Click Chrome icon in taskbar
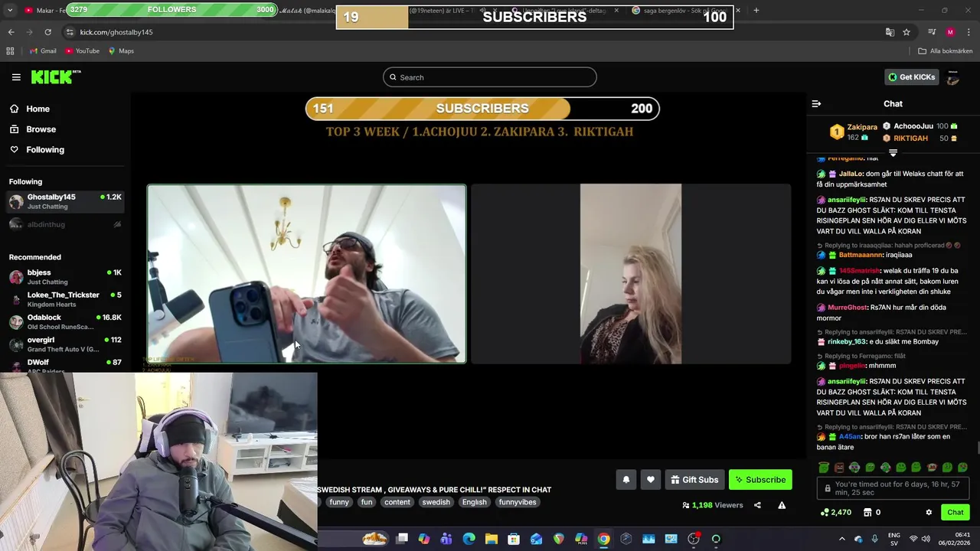The width and height of the screenshot is (980, 551). coord(603,539)
